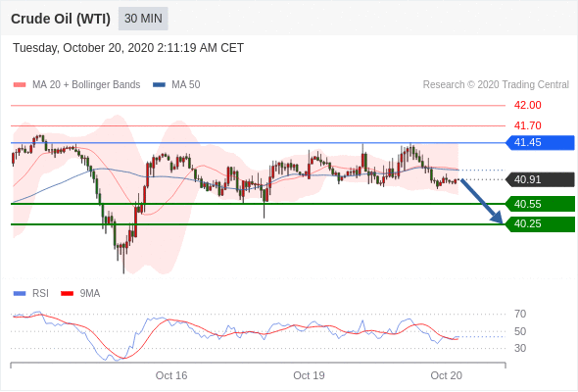The image size is (578, 392).
Task: Click the Oct 20 date marker
Action: point(446,375)
